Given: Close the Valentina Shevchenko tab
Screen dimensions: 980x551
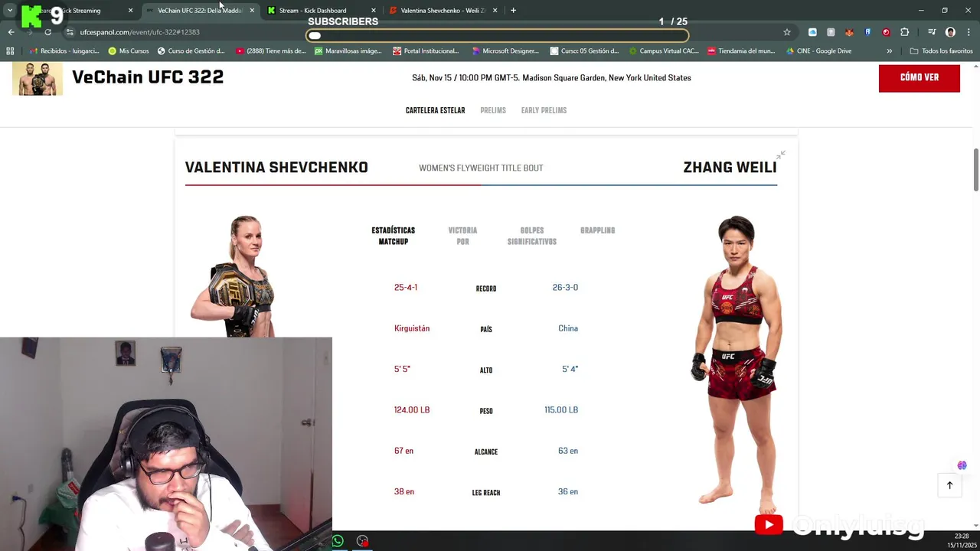Looking at the screenshot, I should coord(495,11).
